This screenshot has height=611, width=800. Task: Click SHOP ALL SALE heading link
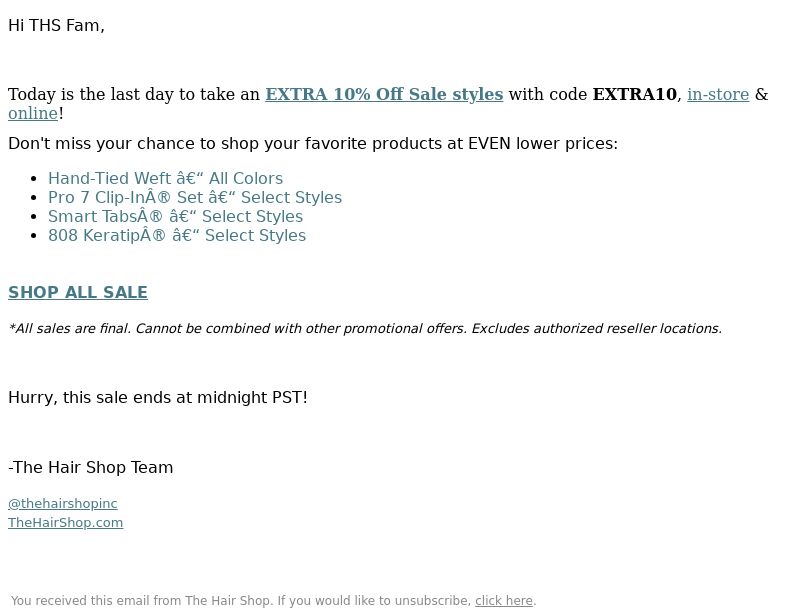(x=78, y=292)
